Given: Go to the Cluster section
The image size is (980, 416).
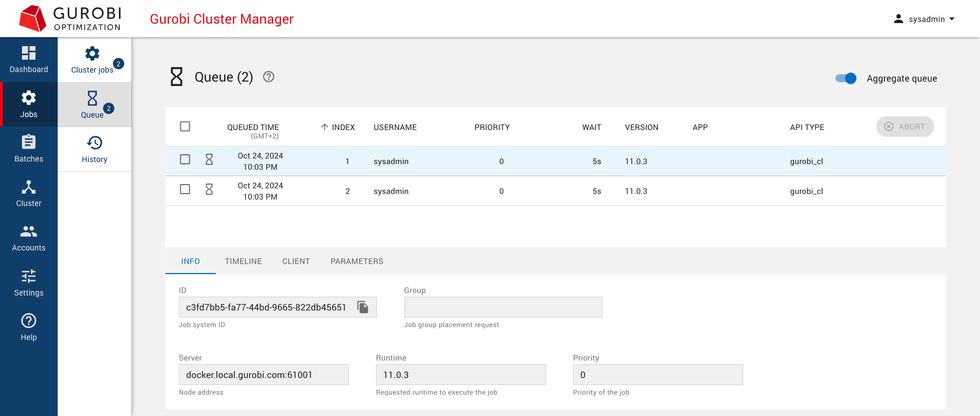Looking at the screenshot, I should click(29, 194).
